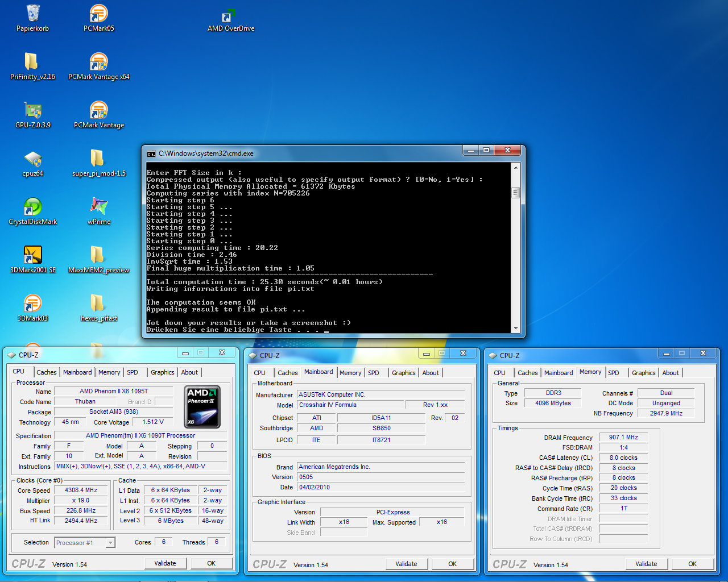Click the first CPU-Z window's title icon
This screenshot has width=728, height=582.
[x=11, y=355]
